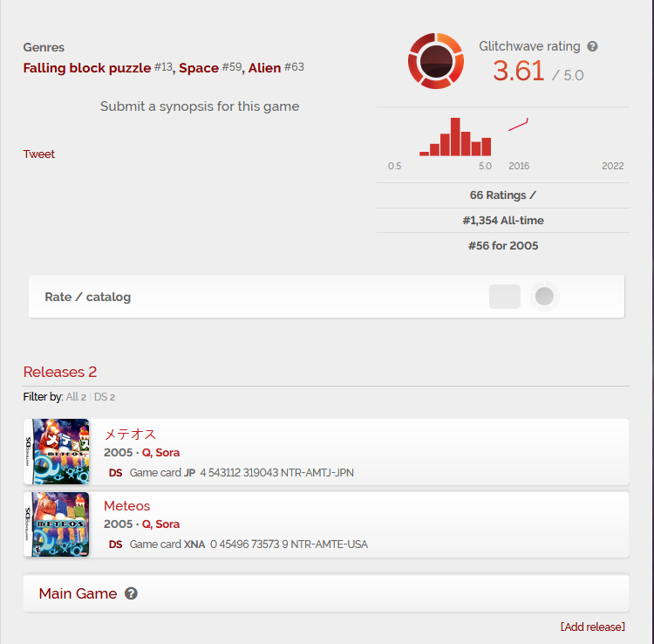The height and width of the screenshot is (644, 654).
Task: Open the メテオス release title link
Action: coord(130,434)
